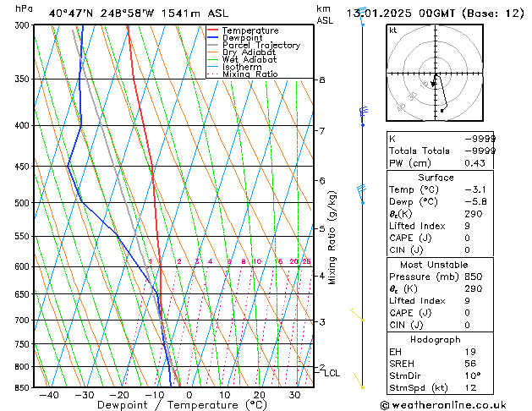Viewport: 532px width, 411px height.
Task: Click the LCL marker on altitude axis
Action: coord(332,373)
